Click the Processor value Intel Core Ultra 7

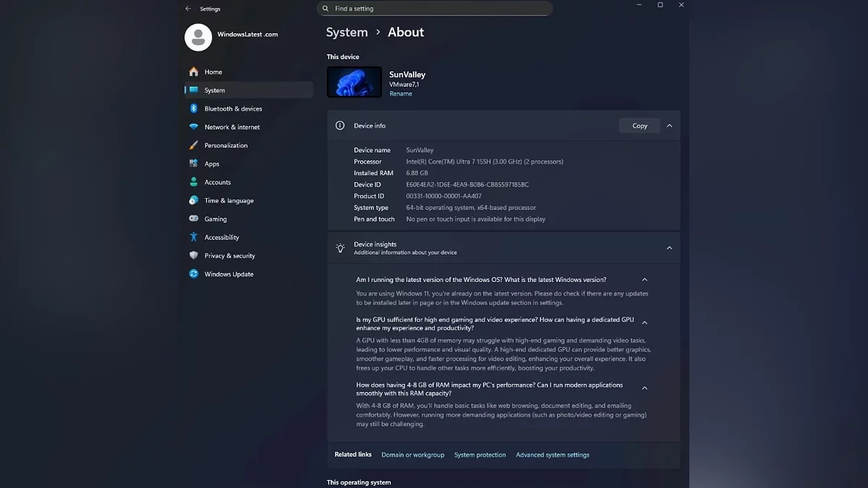tap(485, 161)
